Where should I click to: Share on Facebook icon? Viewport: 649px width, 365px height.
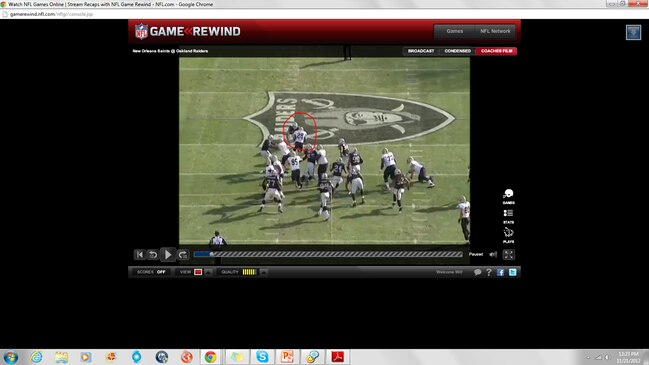pyautogui.click(x=500, y=272)
